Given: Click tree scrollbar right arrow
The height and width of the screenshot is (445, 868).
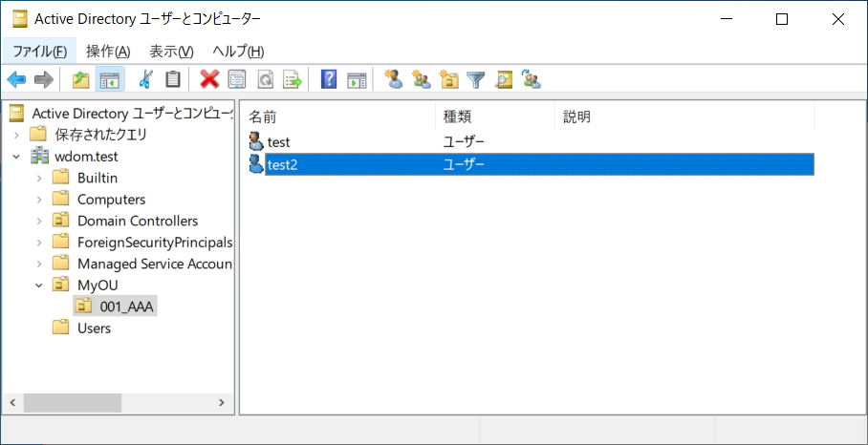Looking at the screenshot, I should point(222,402).
